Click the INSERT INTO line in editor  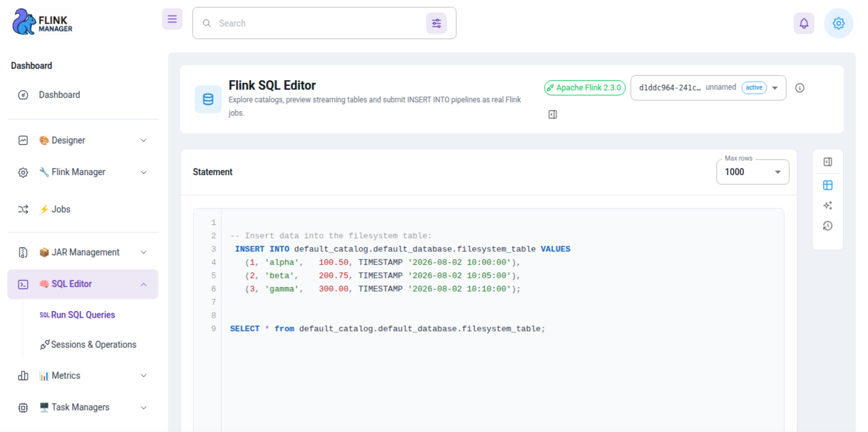tap(402, 249)
